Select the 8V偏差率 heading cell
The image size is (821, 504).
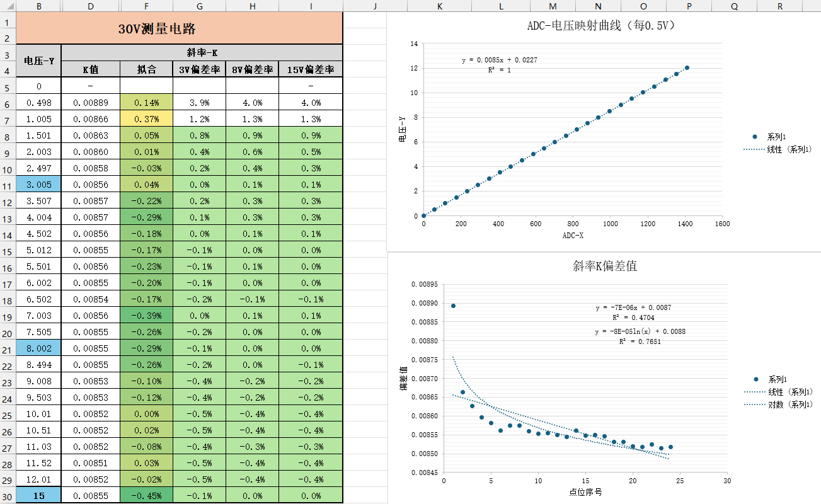click(252, 69)
